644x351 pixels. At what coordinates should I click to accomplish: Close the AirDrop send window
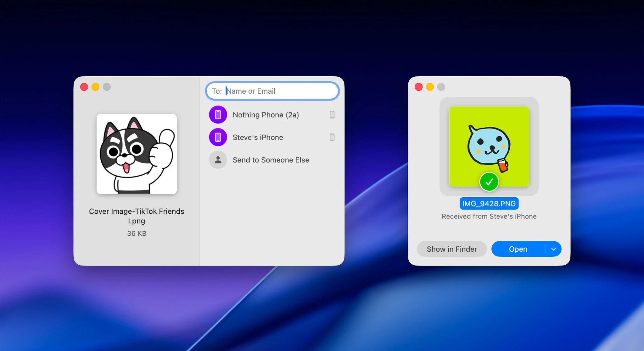[x=84, y=87]
